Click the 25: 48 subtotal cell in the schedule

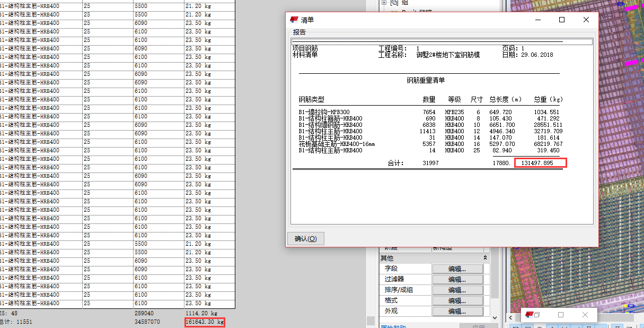(8, 314)
